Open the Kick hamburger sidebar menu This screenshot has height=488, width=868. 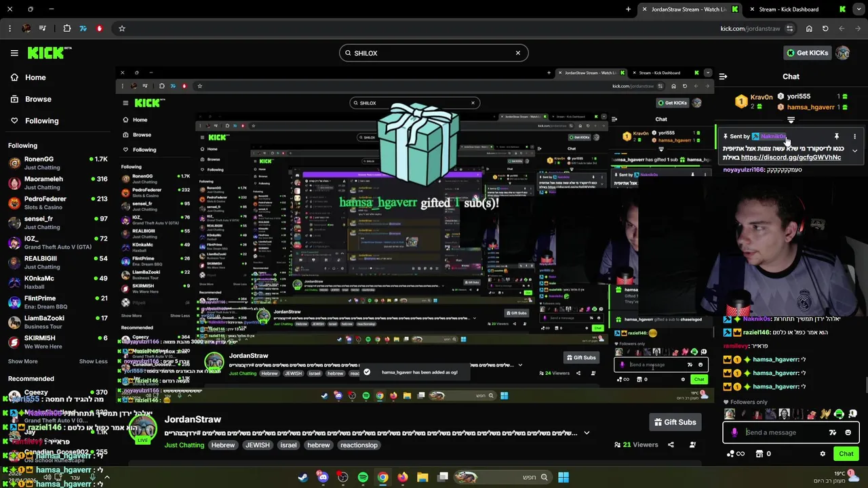click(x=14, y=53)
